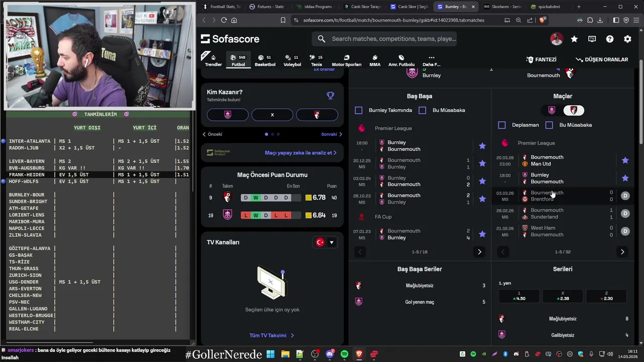Favorite the Bournemouth vs Man Utd match
This screenshot has width=644, height=362.
(625, 160)
